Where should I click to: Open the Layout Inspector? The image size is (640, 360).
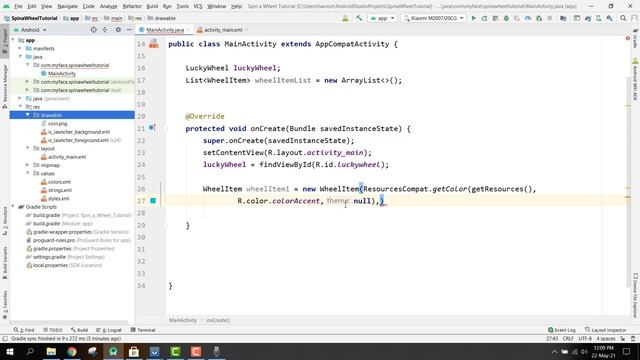click(605, 330)
